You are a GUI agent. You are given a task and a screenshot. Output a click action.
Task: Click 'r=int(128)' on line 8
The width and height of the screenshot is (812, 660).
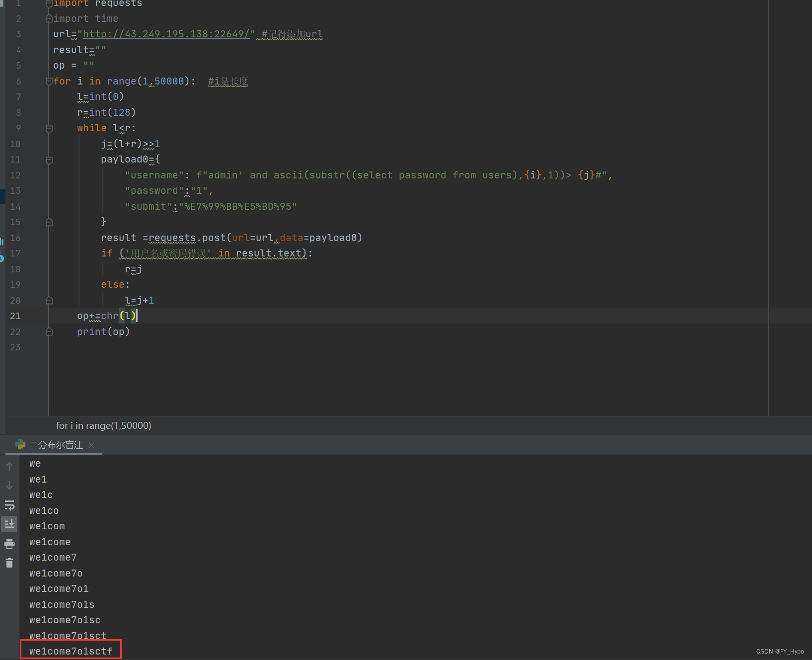point(106,112)
